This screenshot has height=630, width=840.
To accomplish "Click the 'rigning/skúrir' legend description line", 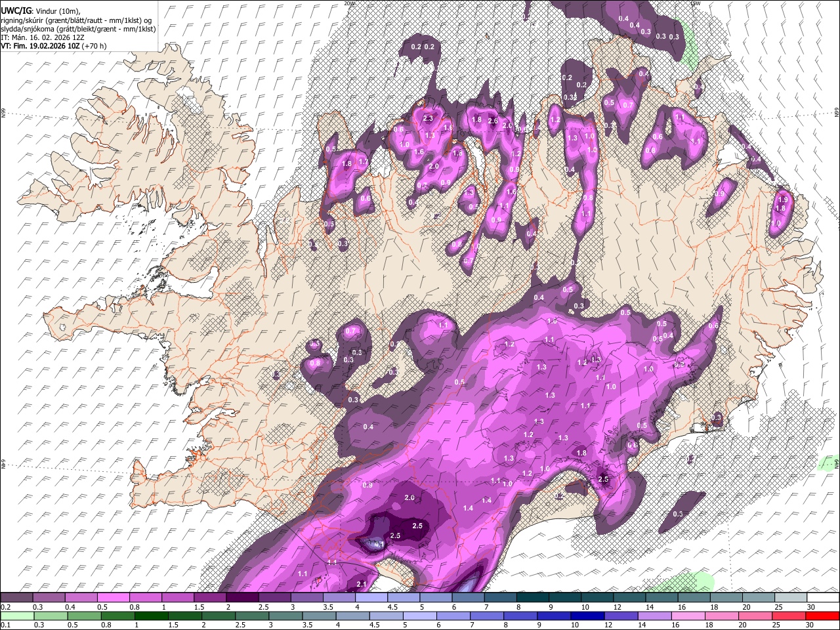I will [76, 20].
